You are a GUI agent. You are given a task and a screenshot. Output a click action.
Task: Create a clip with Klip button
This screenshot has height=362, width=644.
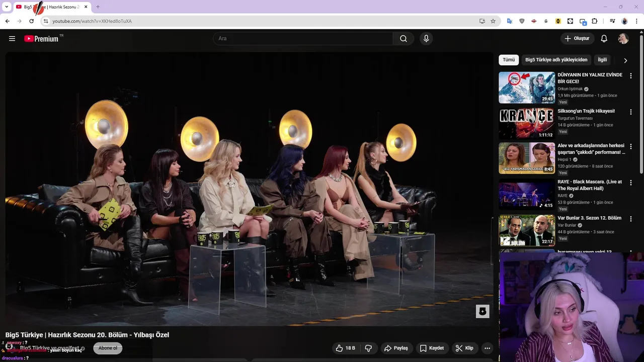pos(464,348)
